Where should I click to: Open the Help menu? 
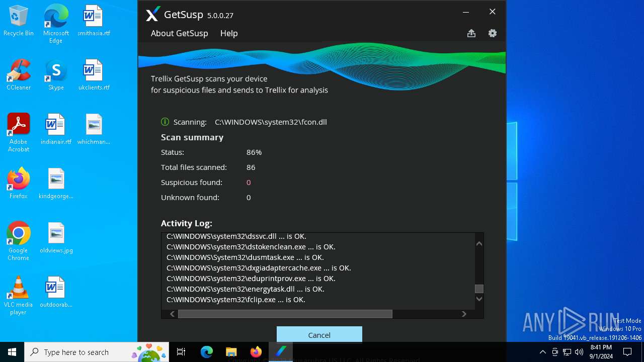click(229, 33)
